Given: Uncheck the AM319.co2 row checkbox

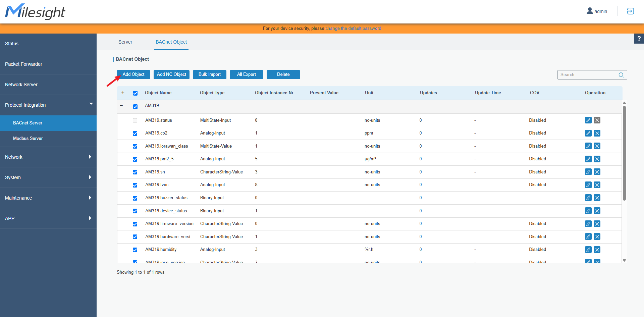Looking at the screenshot, I should click(135, 134).
